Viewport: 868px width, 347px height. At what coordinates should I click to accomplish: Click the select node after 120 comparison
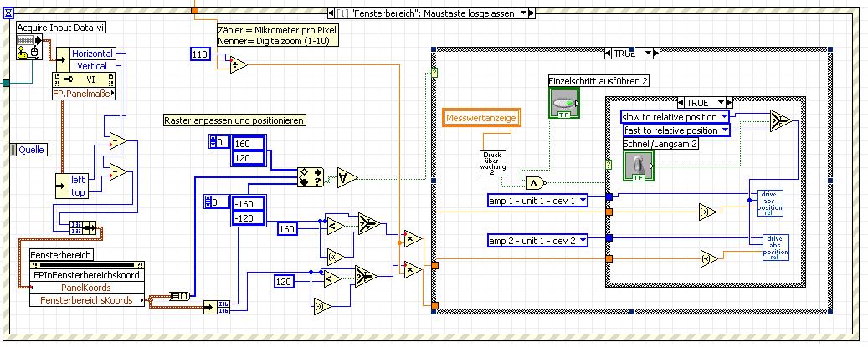[x=365, y=276]
